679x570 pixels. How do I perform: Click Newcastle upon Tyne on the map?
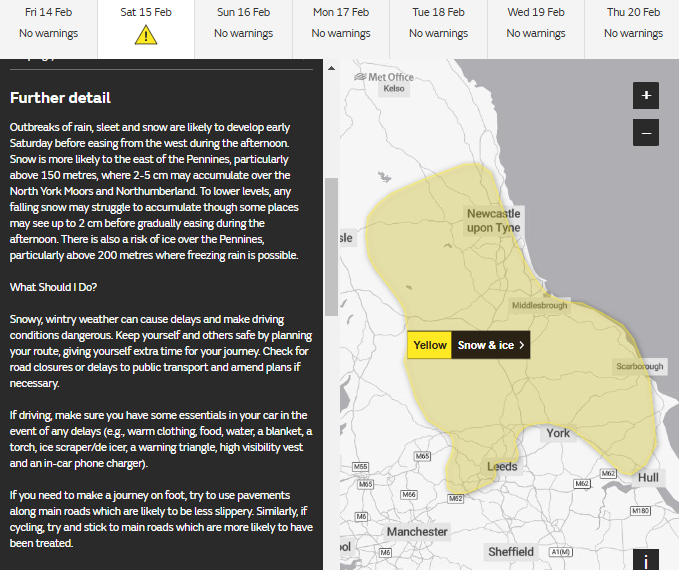click(493, 220)
